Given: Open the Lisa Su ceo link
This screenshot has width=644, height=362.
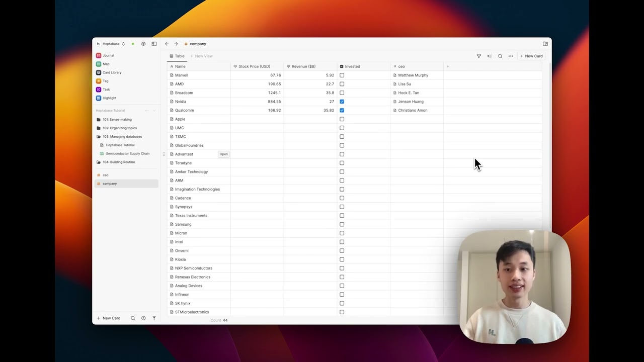Looking at the screenshot, I should coord(405,84).
